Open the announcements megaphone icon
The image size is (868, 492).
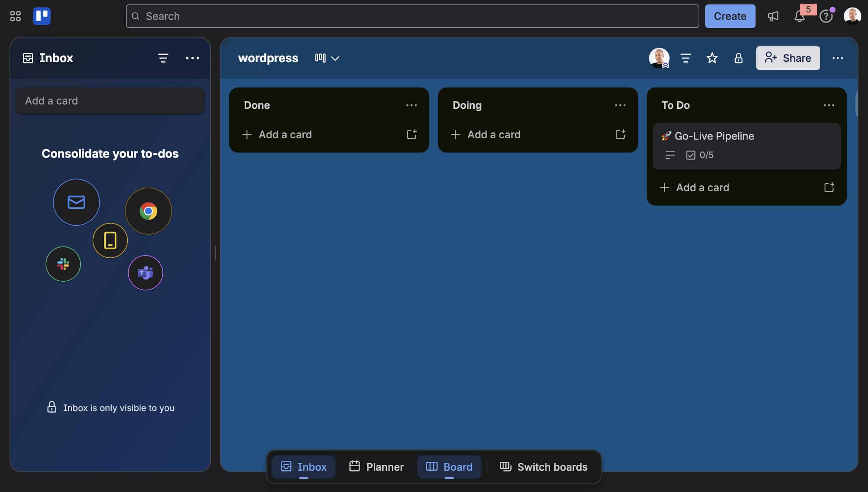click(773, 16)
